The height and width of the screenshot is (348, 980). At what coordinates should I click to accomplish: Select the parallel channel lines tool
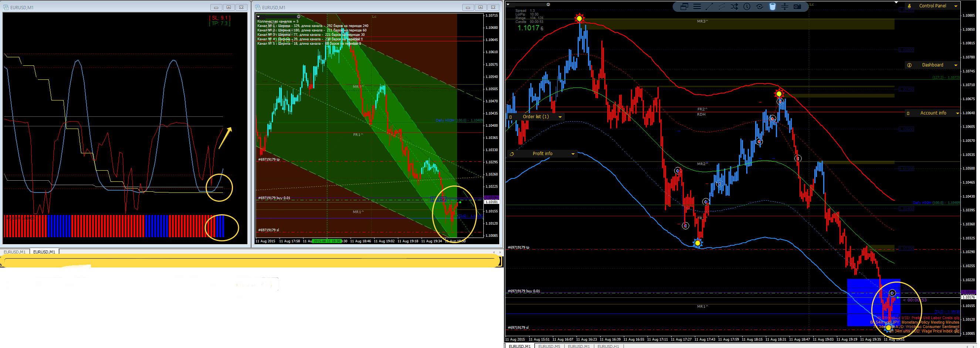click(722, 6)
